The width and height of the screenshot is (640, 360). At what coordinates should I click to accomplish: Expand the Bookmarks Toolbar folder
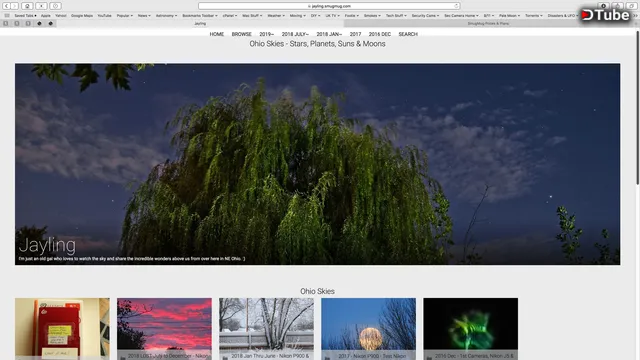coord(200,16)
